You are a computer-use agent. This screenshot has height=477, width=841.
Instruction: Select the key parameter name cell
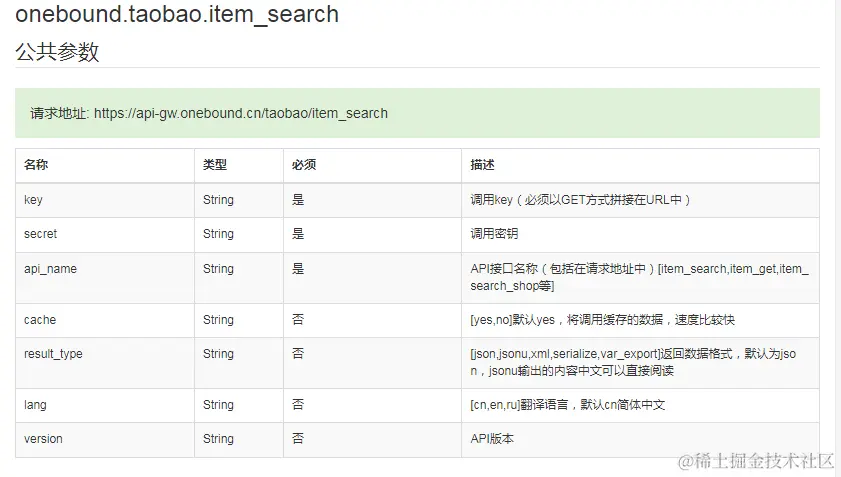click(x=34, y=200)
